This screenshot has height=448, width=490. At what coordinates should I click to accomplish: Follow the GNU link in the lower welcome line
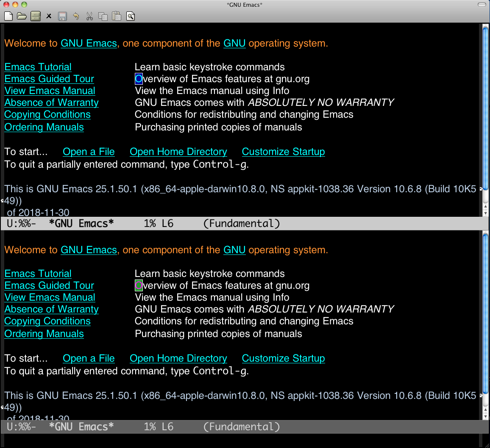(x=234, y=250)
